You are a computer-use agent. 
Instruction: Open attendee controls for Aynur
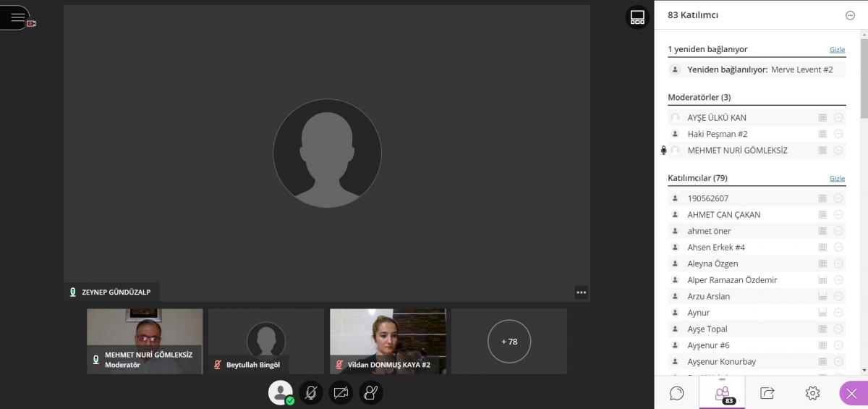pyautogui.click(x=838, y=313)
